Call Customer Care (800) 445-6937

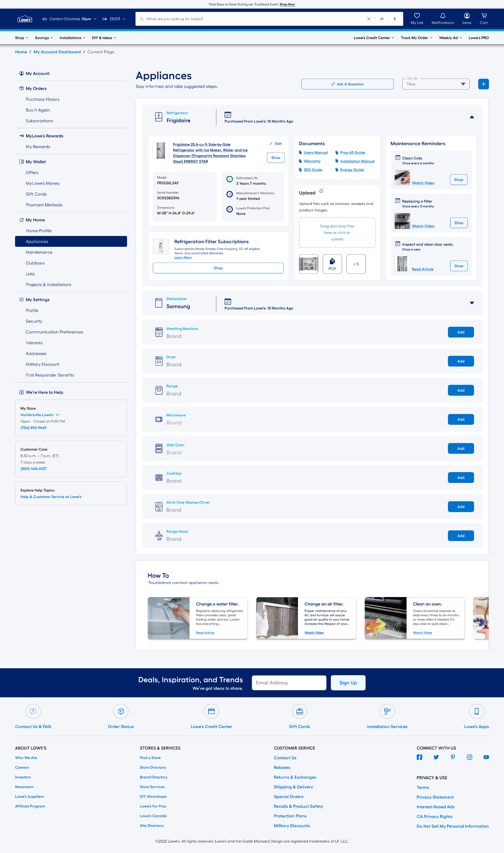click(x=34, y=469)
